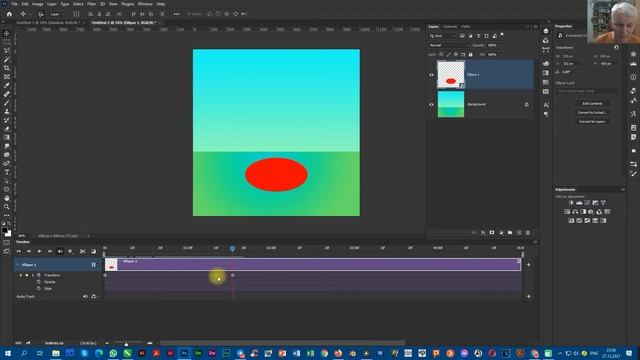The width and height of the screenshot is (640, 360).
Task: Add media plus at end of Ellipse track
Action: [x=529, y=264]
